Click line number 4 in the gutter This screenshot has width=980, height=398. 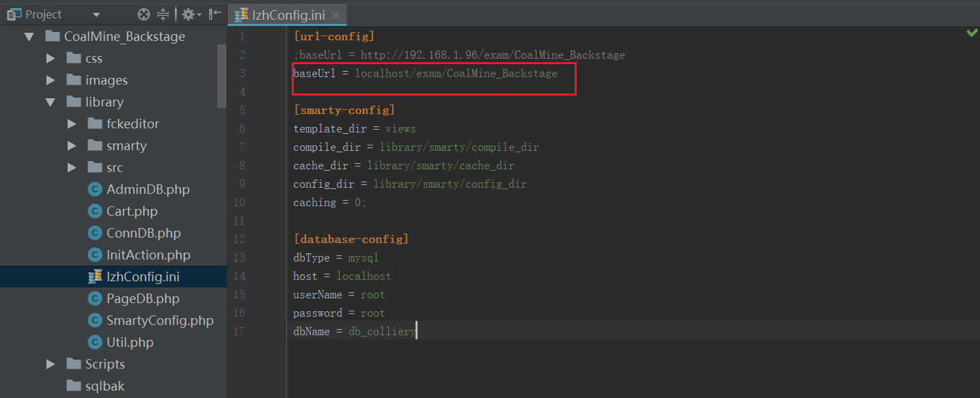tap(242, 91)
